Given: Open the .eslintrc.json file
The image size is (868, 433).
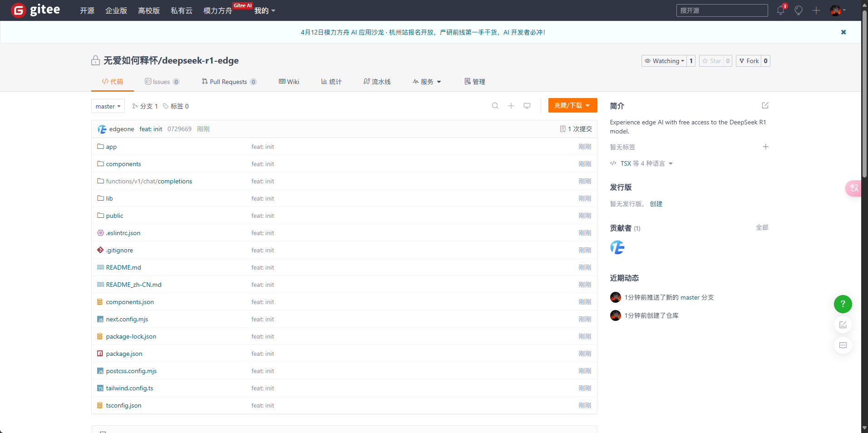Looking at the screenshot, I should pyautogui.click(x=123, y=233).
